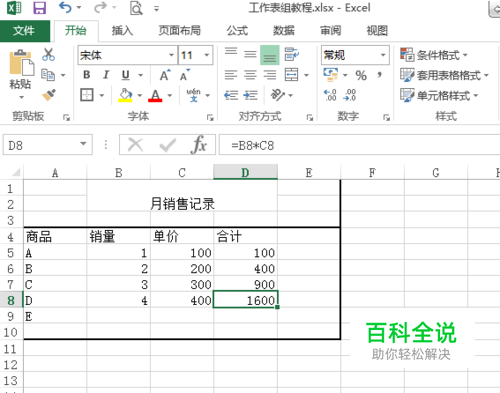Viewport: 500px width, 393px height.
Task: Switch to the 数据 Data tab
Action: (x=284, y=31)
